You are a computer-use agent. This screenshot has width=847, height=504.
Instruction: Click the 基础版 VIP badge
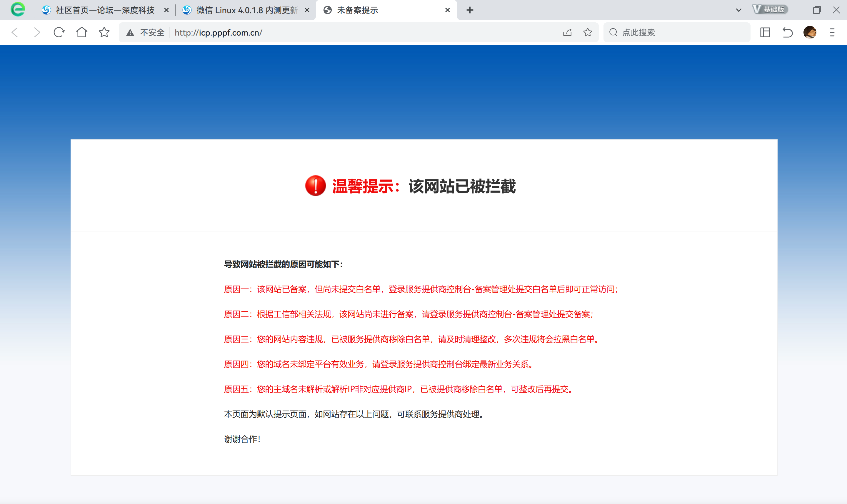770,9
